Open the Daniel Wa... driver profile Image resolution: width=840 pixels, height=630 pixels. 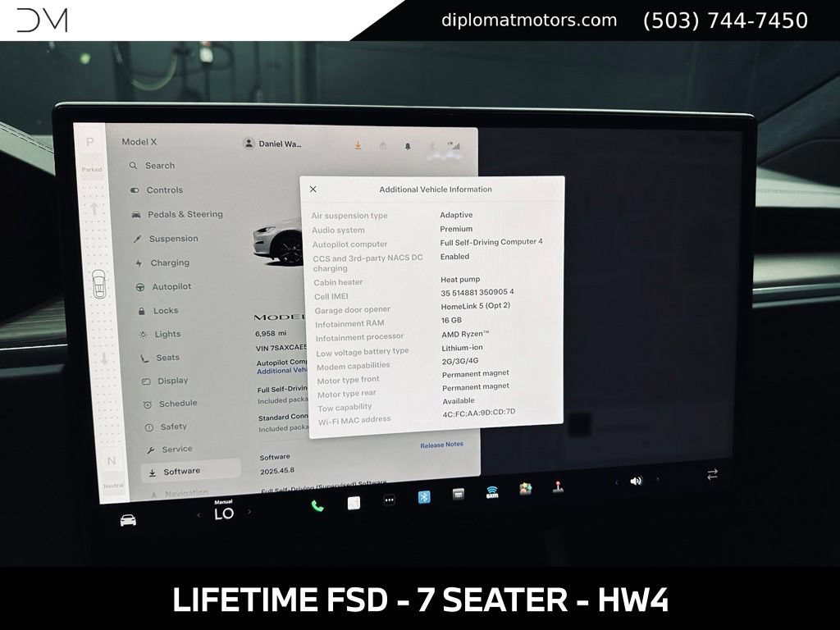pyautogui.click(x=272, y=144)
